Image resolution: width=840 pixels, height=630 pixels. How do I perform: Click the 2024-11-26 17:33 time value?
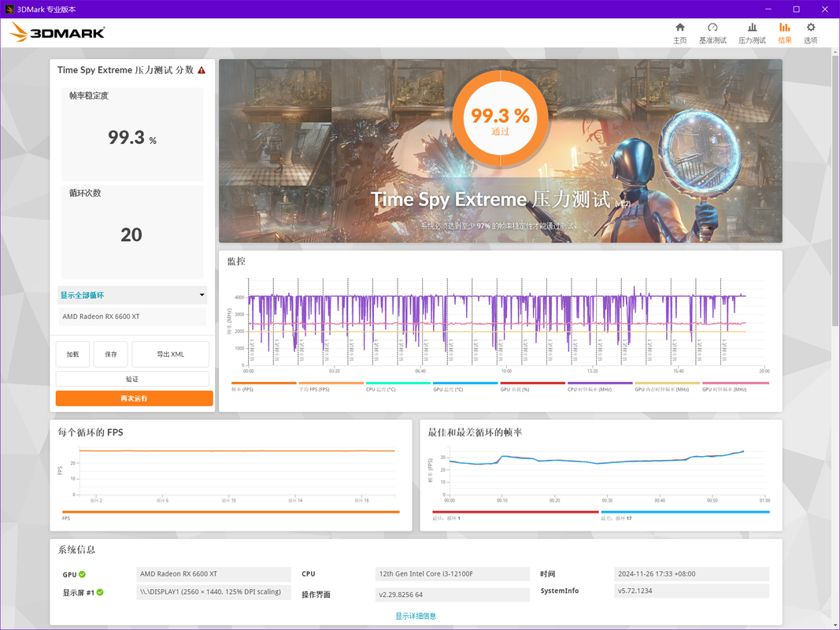(x=691, y=574)
